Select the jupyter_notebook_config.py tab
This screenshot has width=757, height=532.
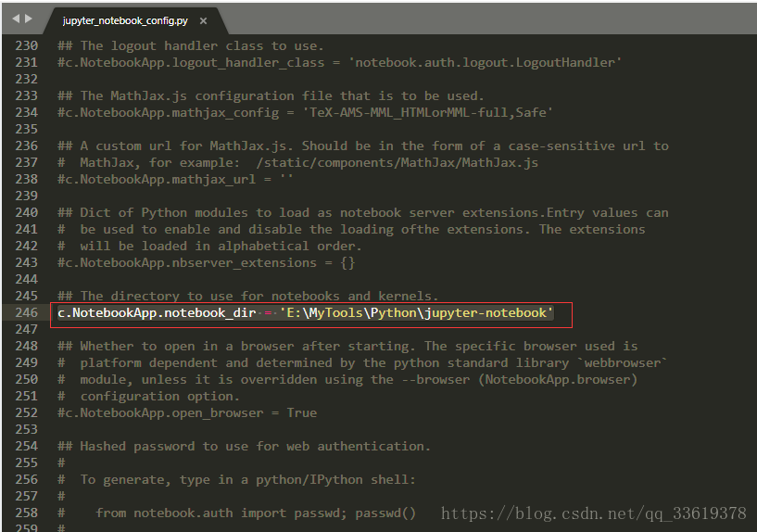[125, 20]
